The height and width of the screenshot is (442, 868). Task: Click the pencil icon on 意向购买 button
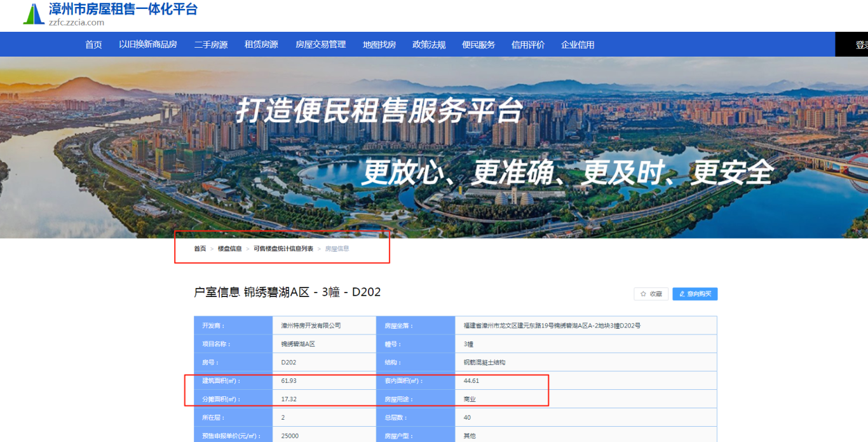click(682, 294)
